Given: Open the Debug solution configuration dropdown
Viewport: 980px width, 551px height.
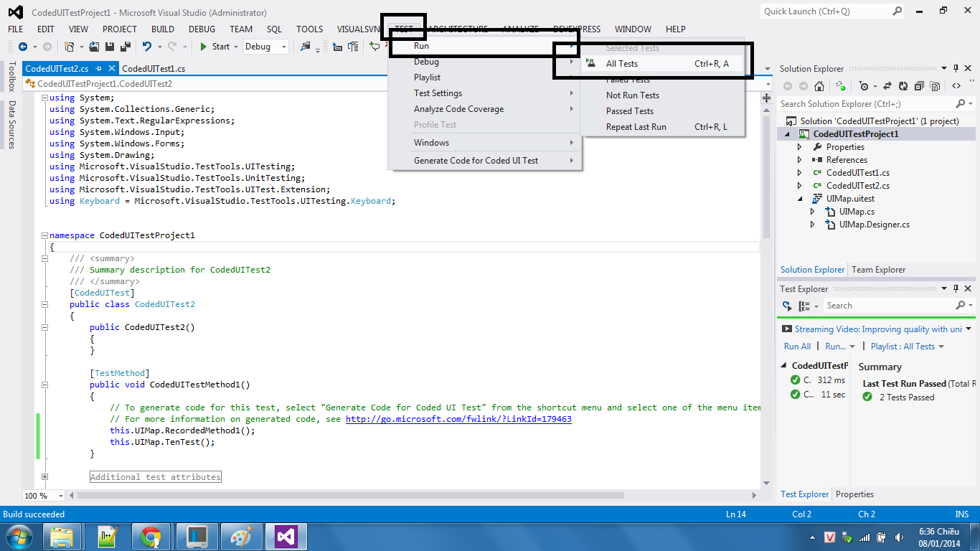Looking at the screenshot, I should [265, 47].
